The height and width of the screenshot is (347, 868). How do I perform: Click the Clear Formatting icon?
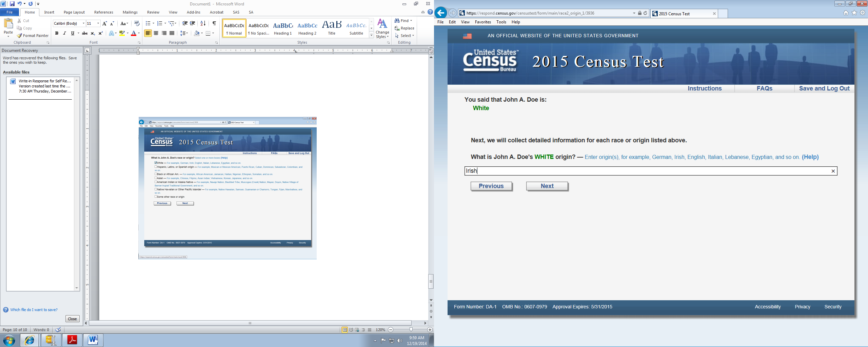click(x=137, y=23)
